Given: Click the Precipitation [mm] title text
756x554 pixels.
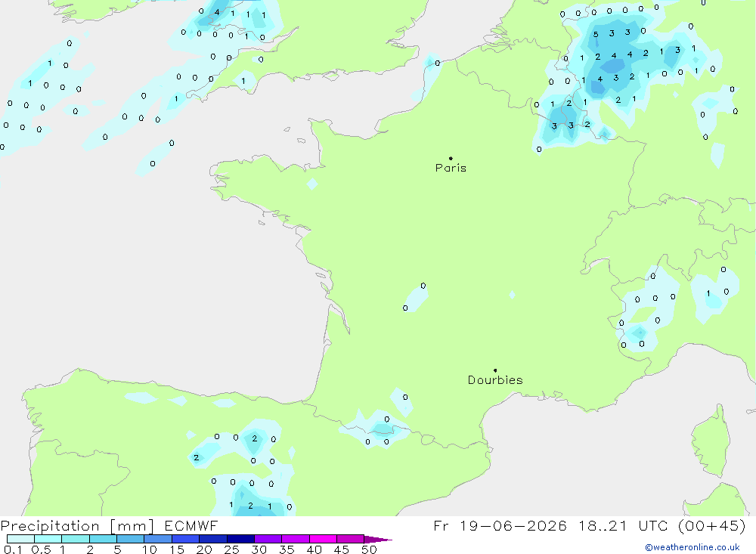Looking at the screenshot, I should tap(77, 526).
